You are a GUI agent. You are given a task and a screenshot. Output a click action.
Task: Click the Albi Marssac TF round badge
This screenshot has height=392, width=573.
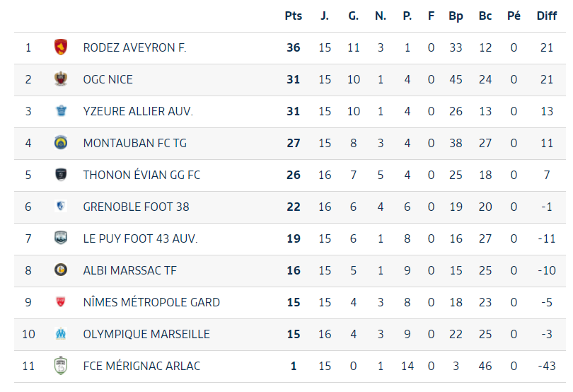pyautogui.click(x=61, y=270)
